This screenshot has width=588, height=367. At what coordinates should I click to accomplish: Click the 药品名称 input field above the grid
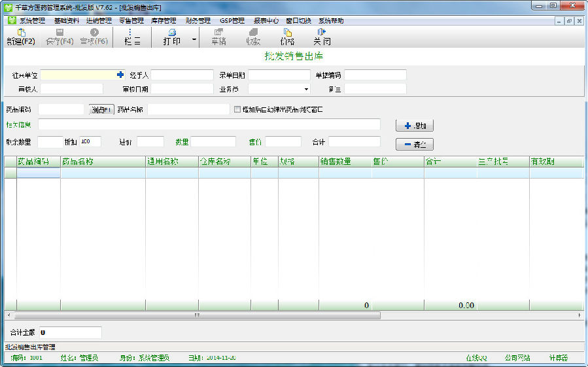[188, 109]
